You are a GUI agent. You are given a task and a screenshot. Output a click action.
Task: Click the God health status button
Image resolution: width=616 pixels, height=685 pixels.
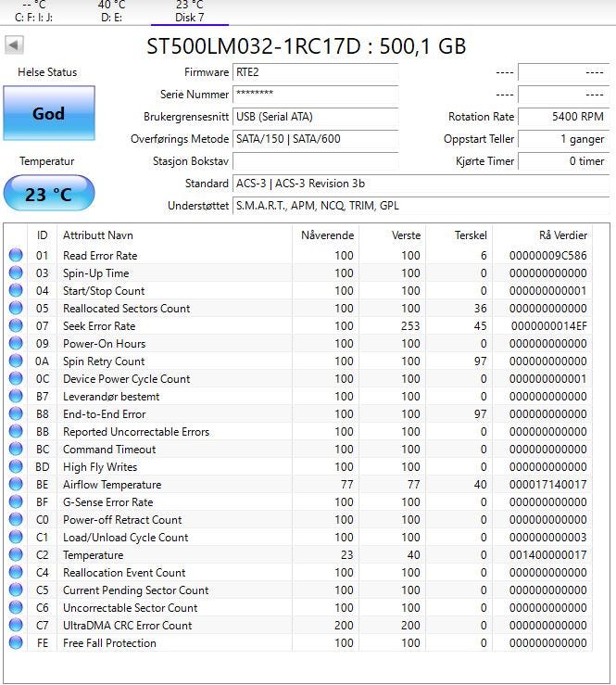tap(49, 113)
